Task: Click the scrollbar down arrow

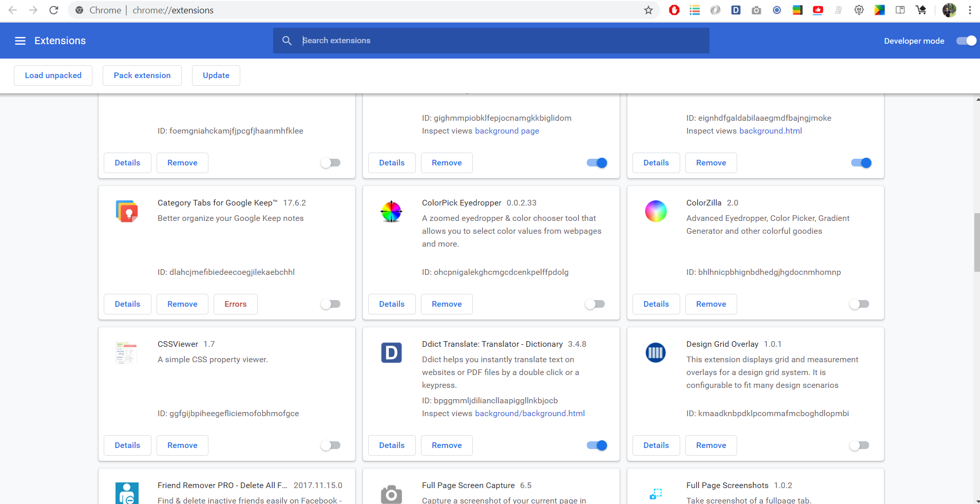Action: coord(977,501)
